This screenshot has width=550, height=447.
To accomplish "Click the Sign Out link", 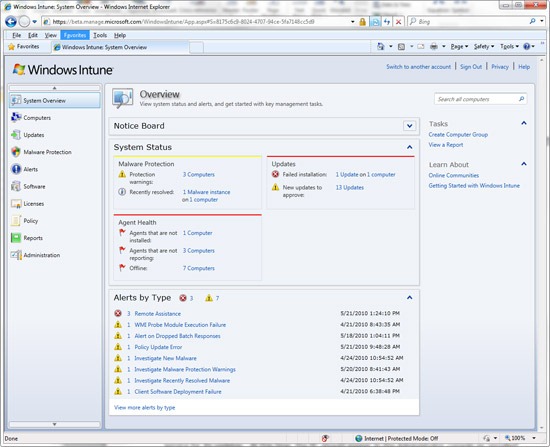I will click(471, 67).
